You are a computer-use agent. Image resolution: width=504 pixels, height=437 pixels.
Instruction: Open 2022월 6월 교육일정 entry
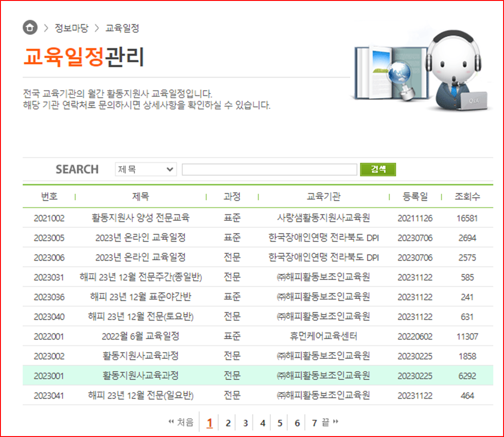[141, 336]
